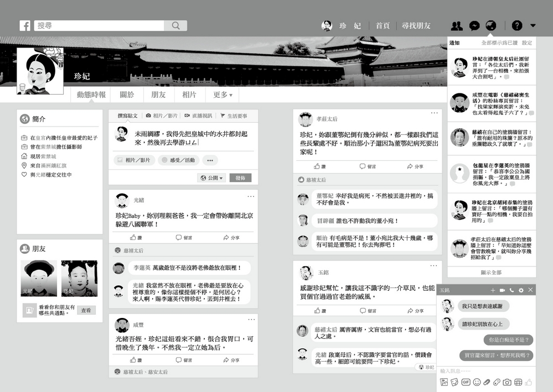Click the Facebook logo icon

coord(25,26)
